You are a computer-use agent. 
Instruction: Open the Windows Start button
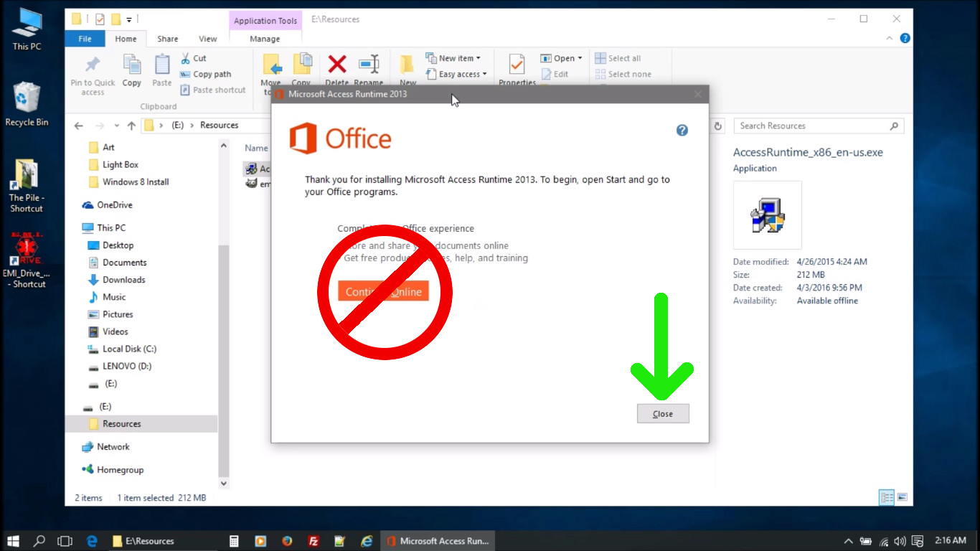coord(13,541)
